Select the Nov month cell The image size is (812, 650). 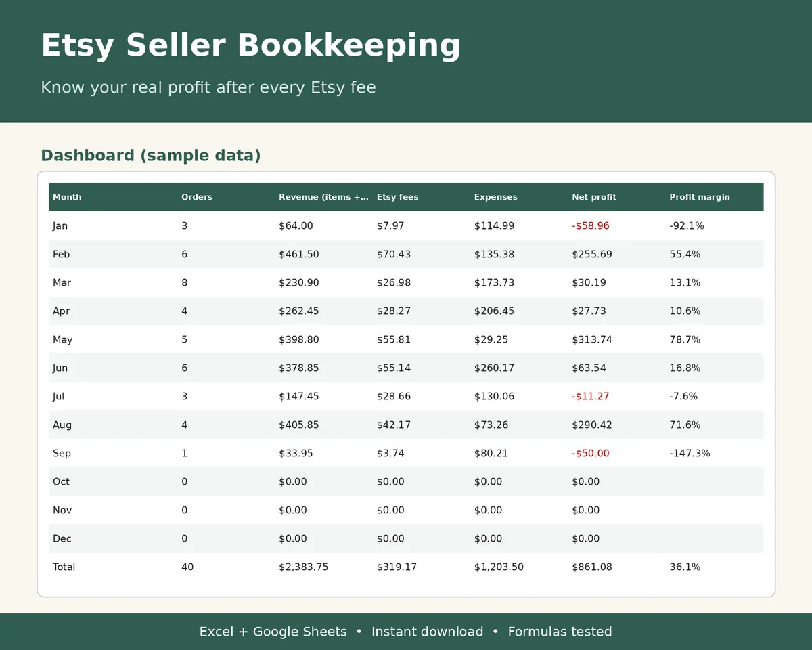point(62,511)
